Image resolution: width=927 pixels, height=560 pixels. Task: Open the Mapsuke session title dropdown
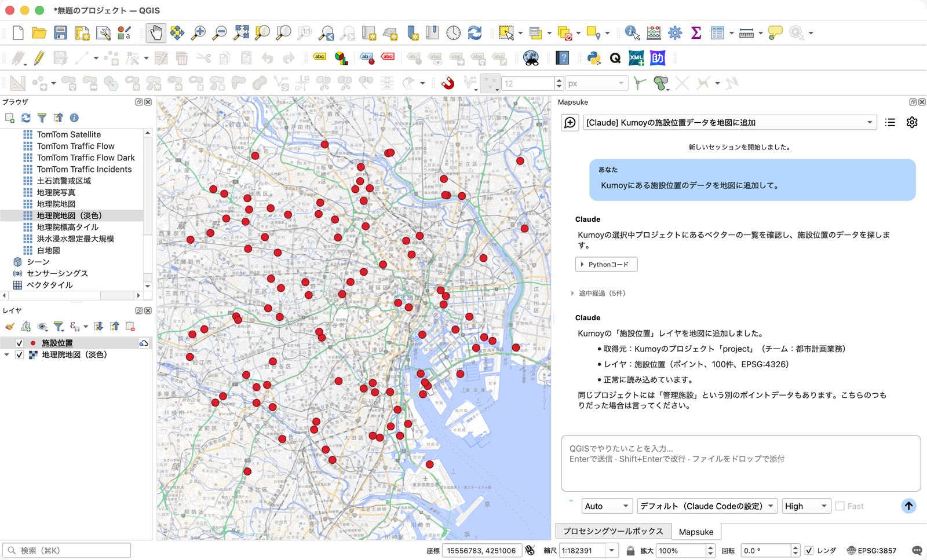(730, 122)
